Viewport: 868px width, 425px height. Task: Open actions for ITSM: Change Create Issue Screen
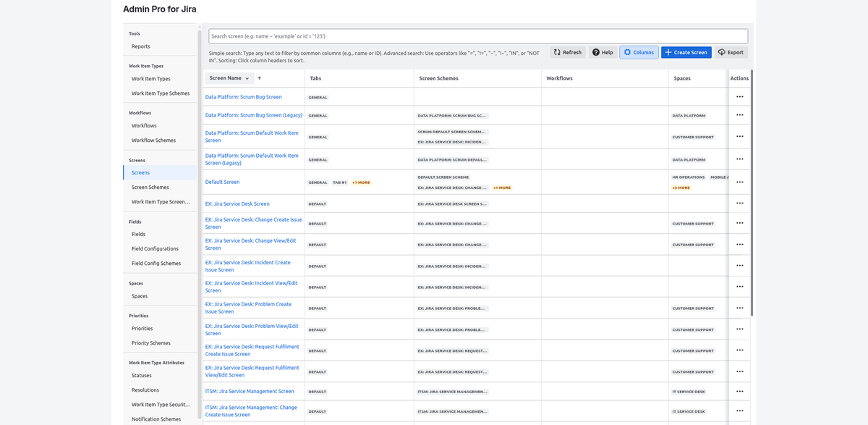point(739,411)
